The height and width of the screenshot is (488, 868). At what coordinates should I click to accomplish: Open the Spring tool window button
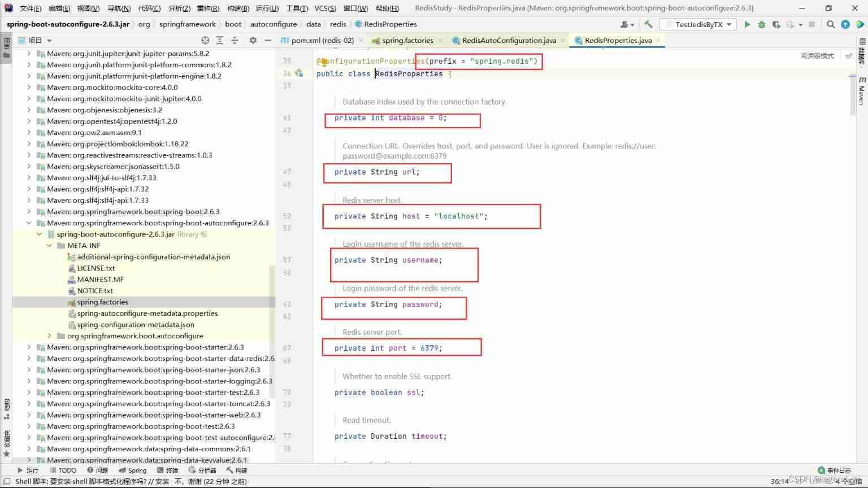tap(133, 470)
